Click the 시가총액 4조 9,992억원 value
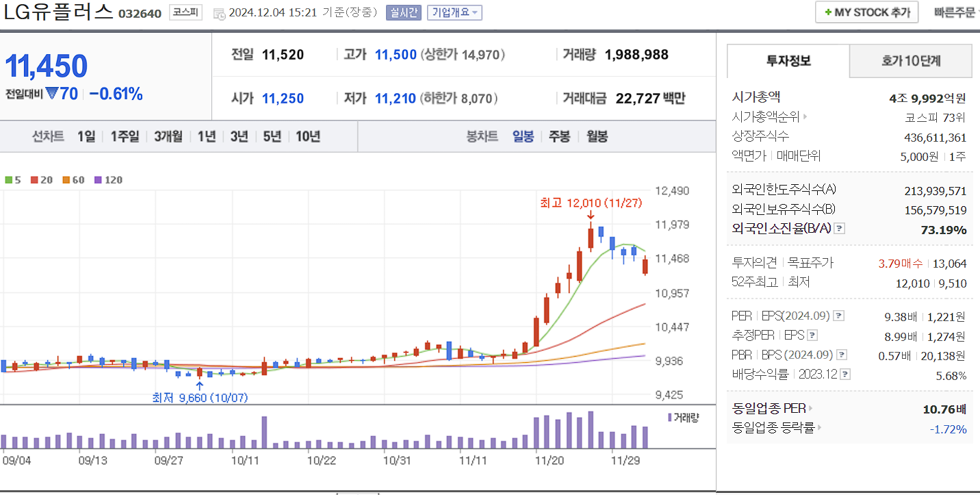The height and width of the screenshot is (495, 980). (927, 98)
